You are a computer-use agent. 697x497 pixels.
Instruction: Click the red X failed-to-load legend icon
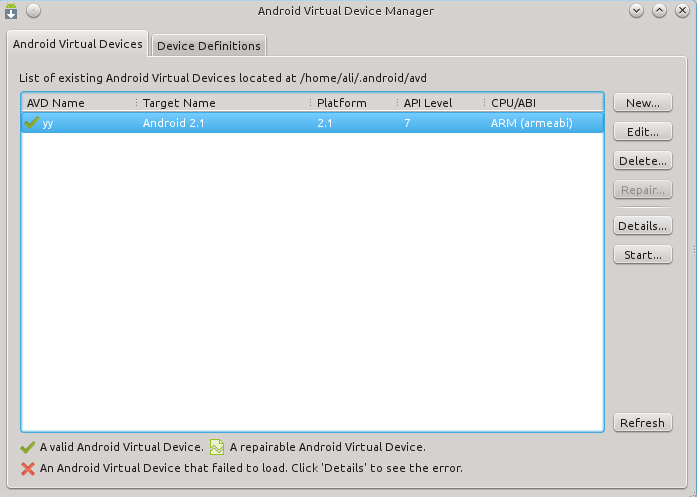point(28,467)
